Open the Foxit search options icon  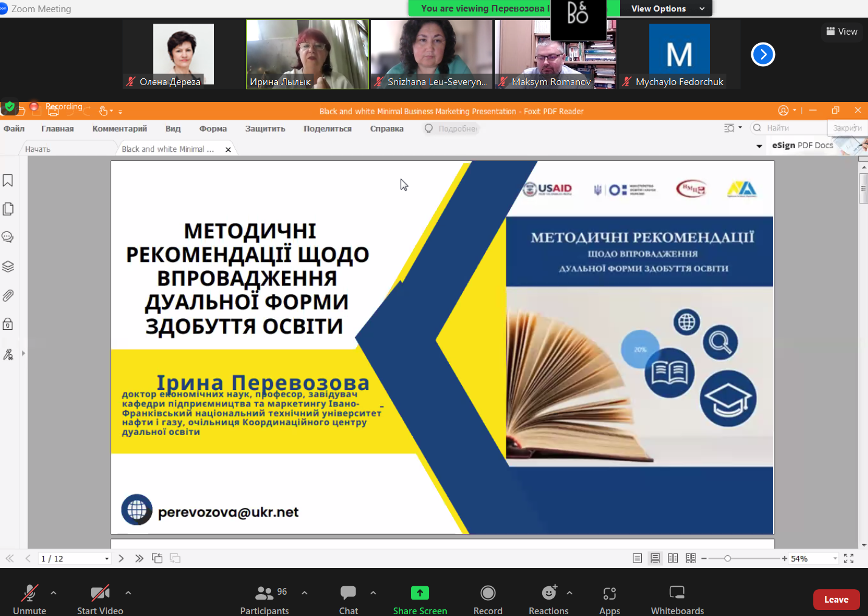[729, 128]
